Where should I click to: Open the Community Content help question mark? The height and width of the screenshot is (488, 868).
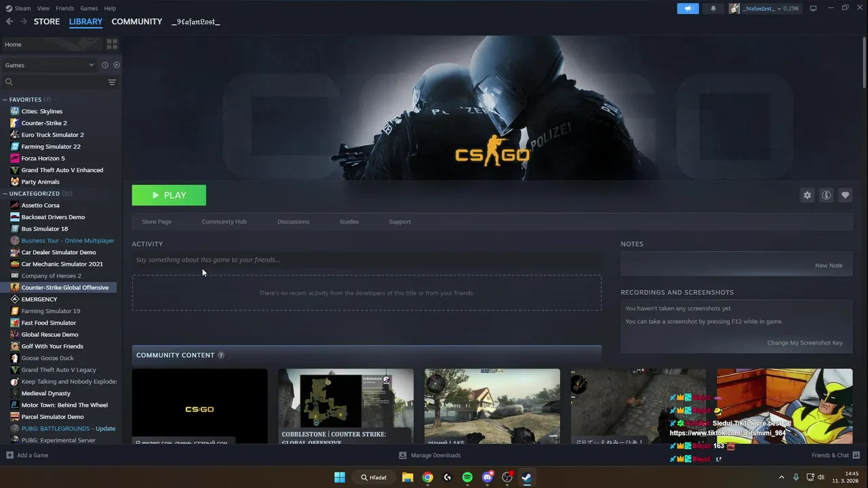(221, 355)
